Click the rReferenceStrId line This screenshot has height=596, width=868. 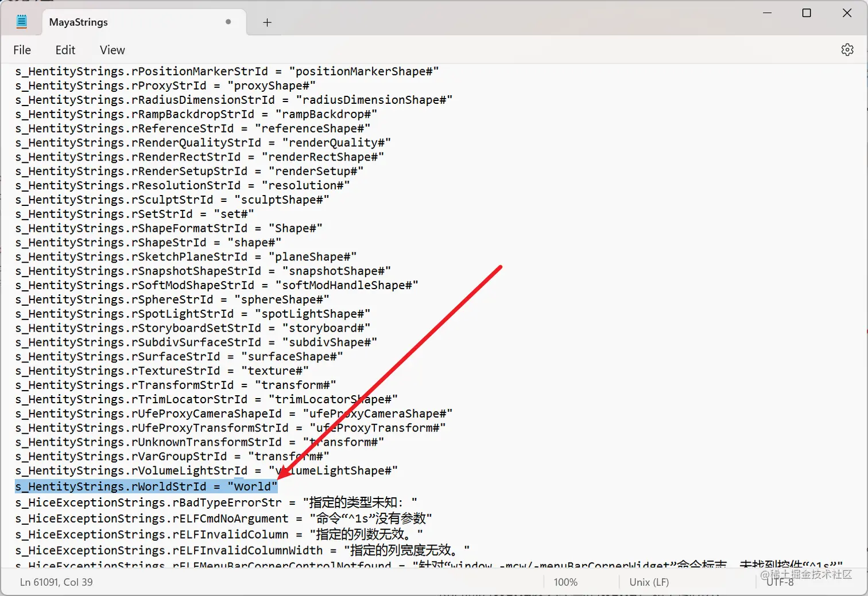[x=193, y=128]
